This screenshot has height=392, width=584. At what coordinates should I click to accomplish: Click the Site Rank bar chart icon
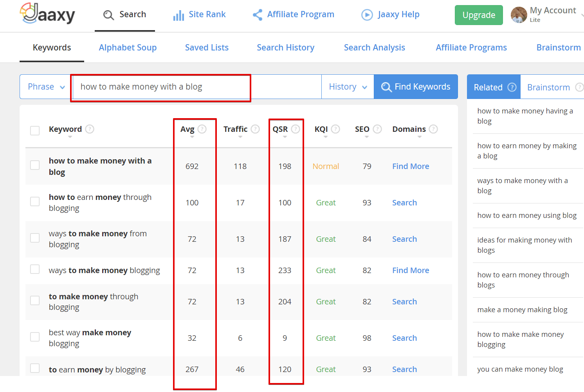tap(178, 15)
